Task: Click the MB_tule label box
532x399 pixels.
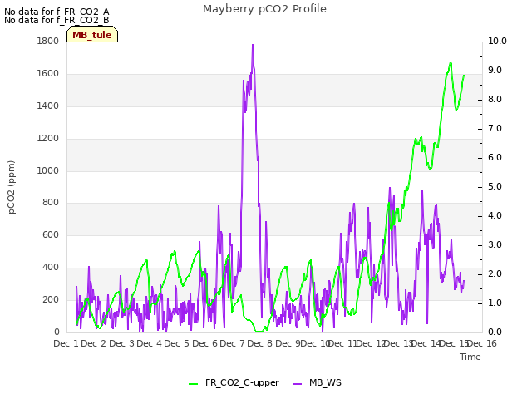Action: point(92,34)
